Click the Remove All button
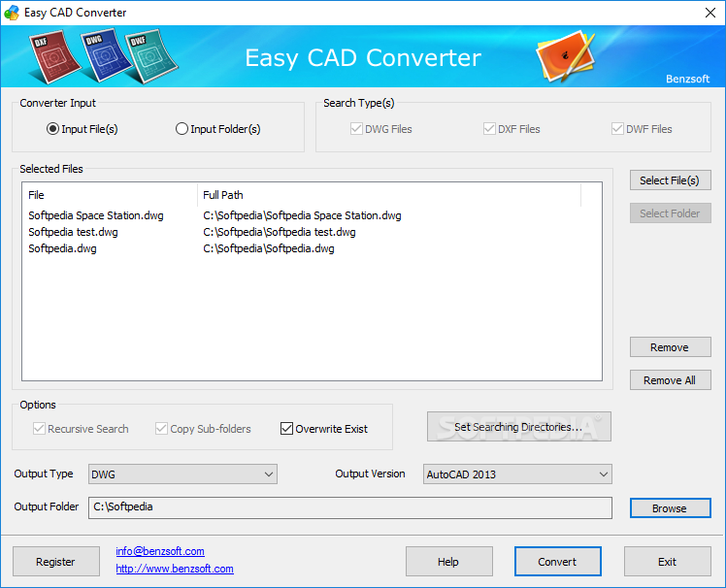The image size is (726, 588). click(x=670, y=380)
